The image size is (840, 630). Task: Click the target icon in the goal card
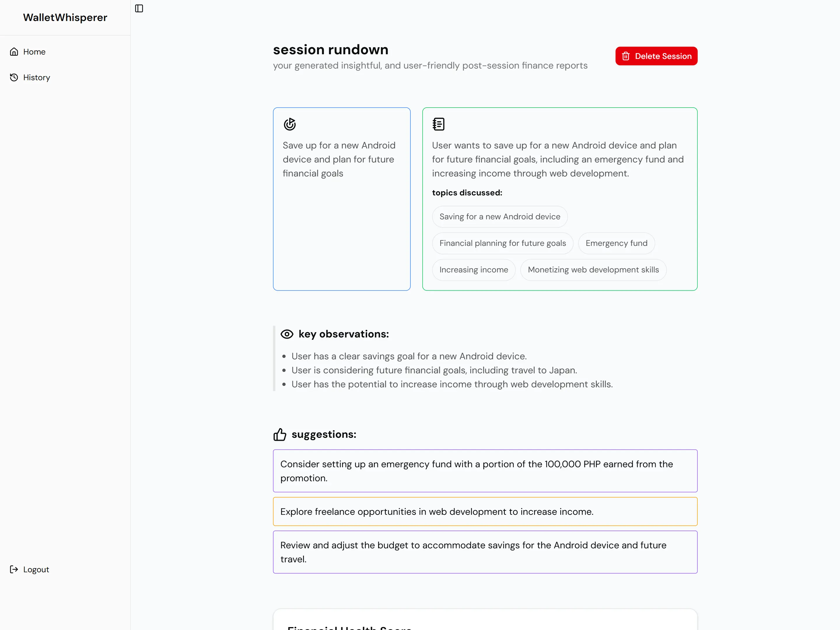[290, 124]
